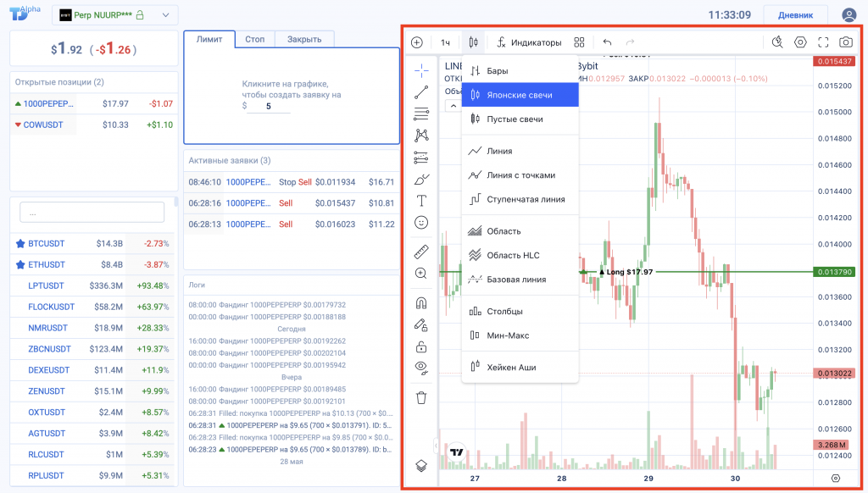This screenshot has width=868, height=493.
Task: Open chart time zone settings gear
Action: 835,478
